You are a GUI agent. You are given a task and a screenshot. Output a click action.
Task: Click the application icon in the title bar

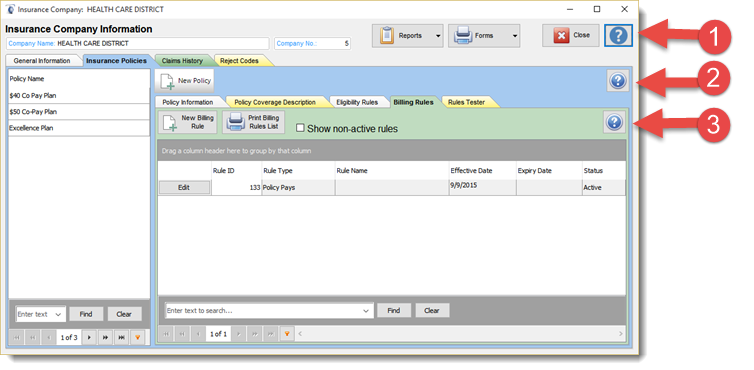pyautogui.click(x=10, y=9)
